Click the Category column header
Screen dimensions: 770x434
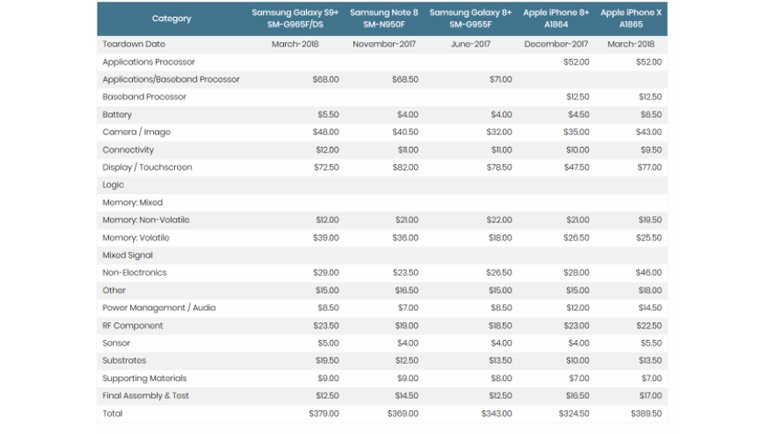click(172, 19)
